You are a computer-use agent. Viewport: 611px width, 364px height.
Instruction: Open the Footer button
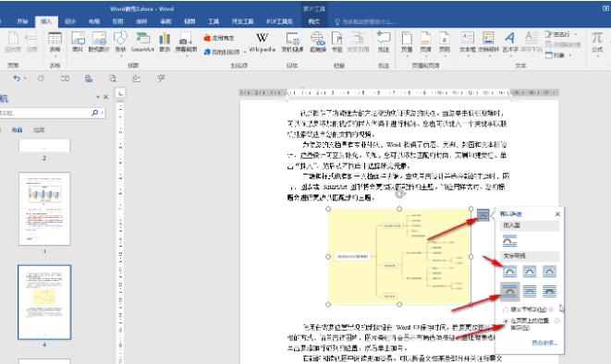click(425, 42)
